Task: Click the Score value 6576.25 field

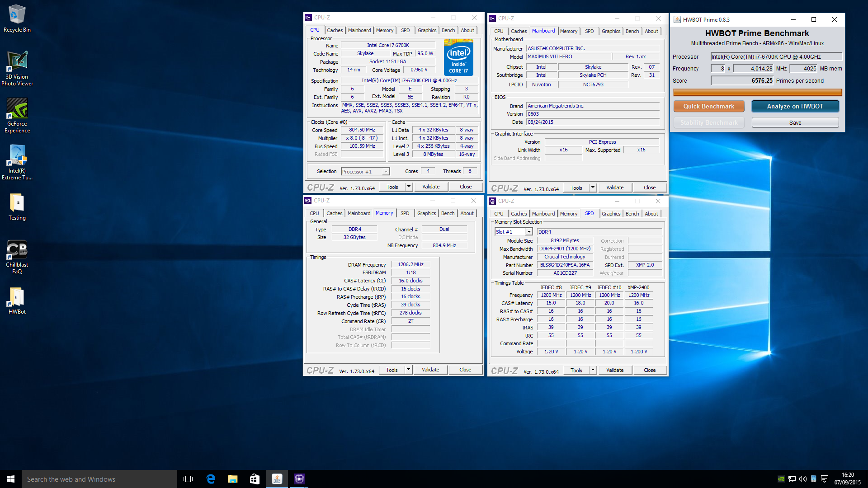Action: (742, 80)
